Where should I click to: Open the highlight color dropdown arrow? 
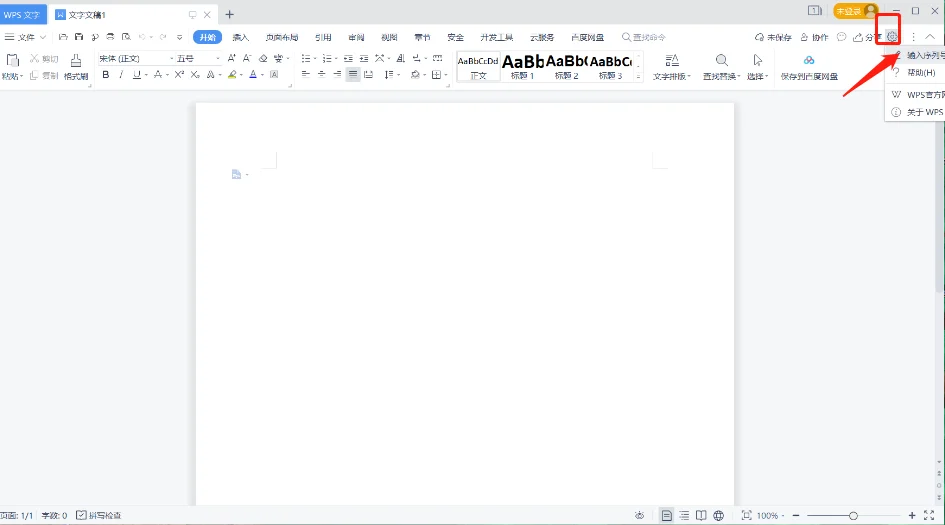(241, 75)
